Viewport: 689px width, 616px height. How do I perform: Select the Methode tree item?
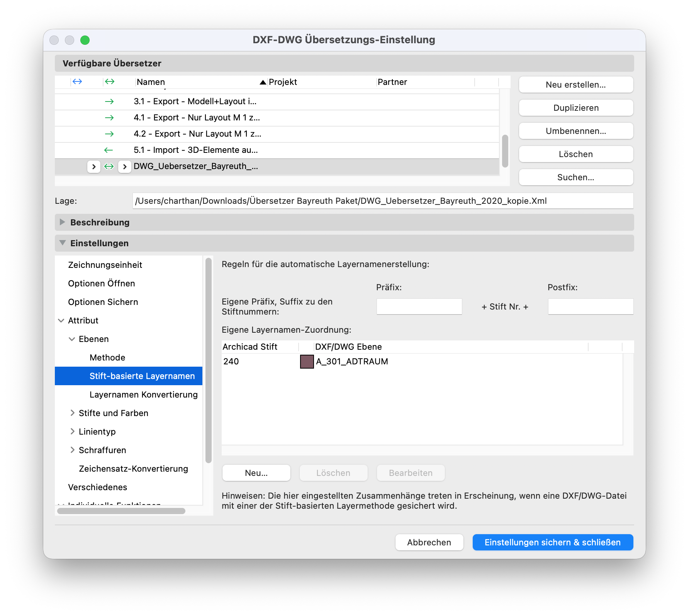click(107, 357)
